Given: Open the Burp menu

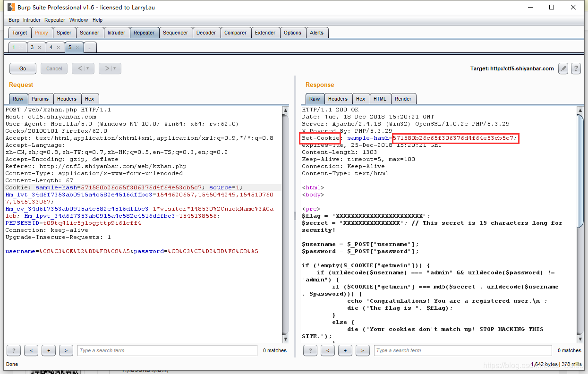Looking at the screenshot, I should (x=14, y=20).
